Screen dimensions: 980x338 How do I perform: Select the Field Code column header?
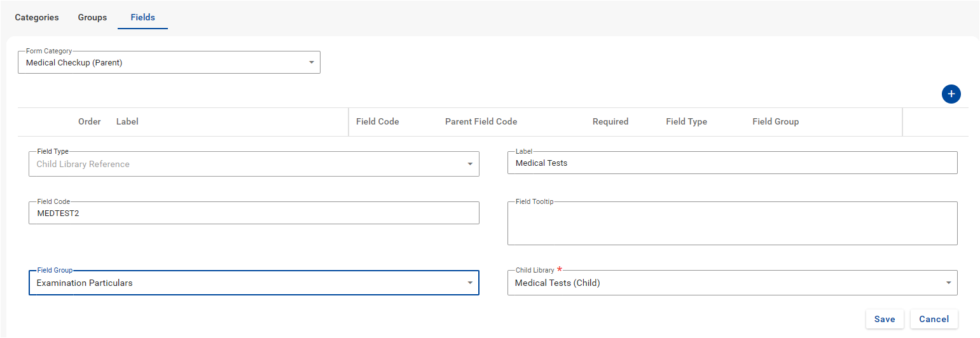tap(377, 121)
